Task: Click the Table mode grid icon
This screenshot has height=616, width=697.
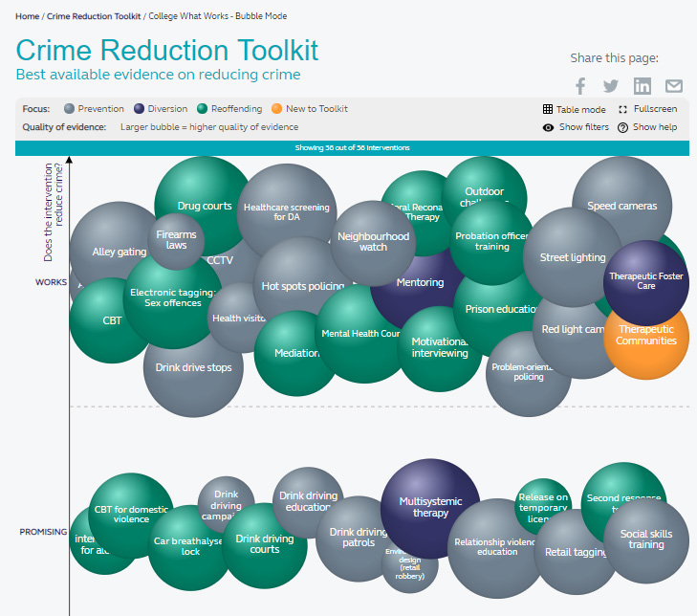Action: 548,109
